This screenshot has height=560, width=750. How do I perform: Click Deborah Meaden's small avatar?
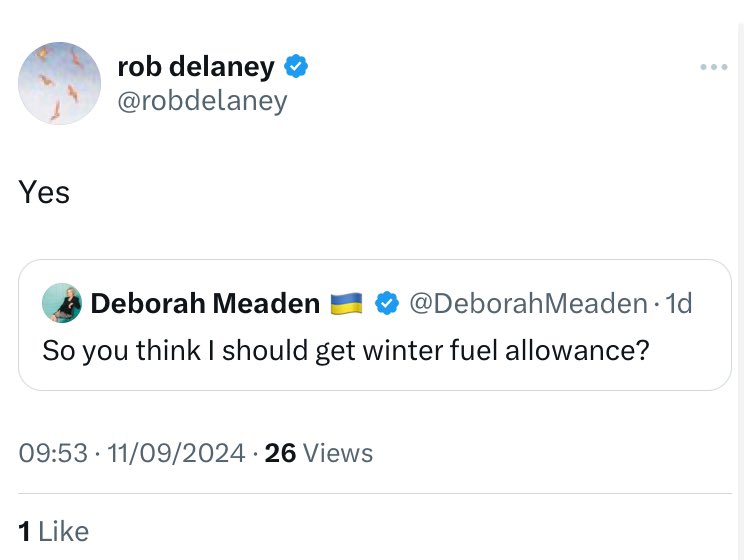[62, 303]
